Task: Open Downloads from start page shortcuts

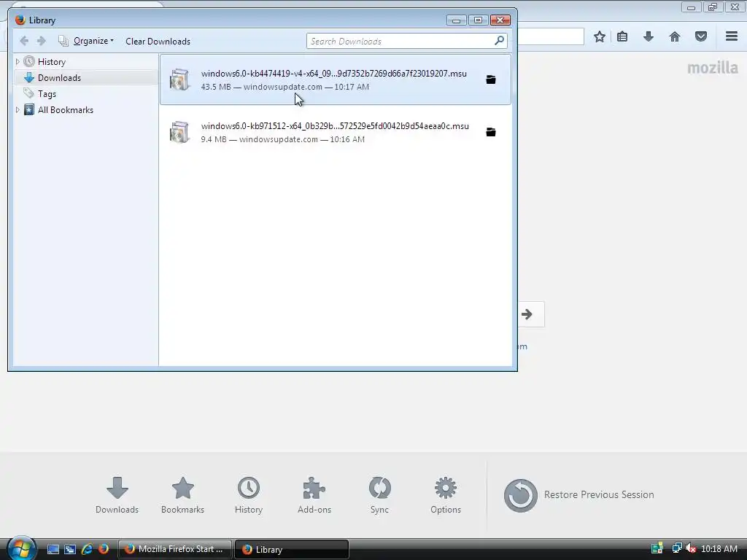Action: pyautogui.click(x=117, y=495)
